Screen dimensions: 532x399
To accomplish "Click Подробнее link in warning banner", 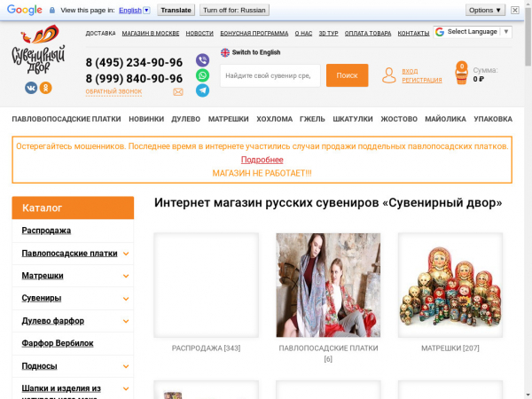I will 262,160.
